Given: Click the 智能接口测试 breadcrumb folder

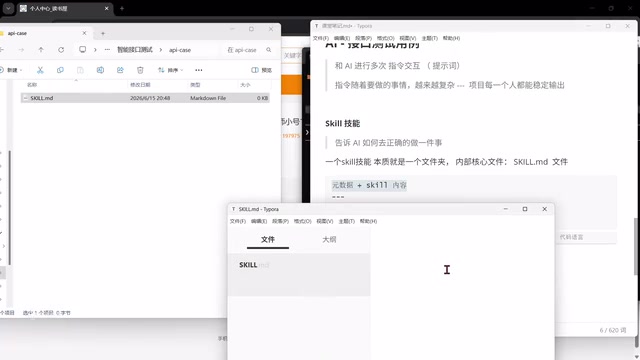Looking at the screenshot, I should [135, 50].
